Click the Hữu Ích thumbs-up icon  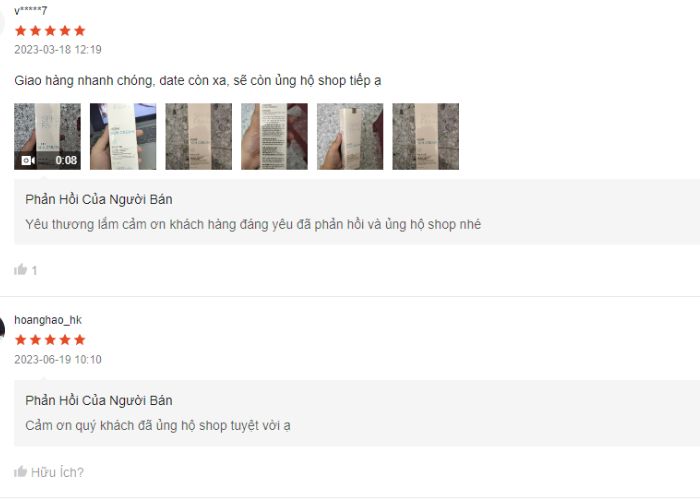coord(21,471)
